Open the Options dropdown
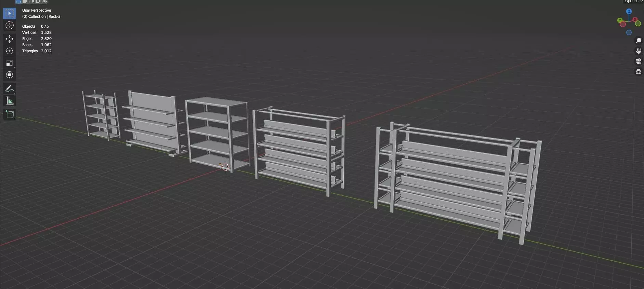The image size is (644, 289). 633,1
